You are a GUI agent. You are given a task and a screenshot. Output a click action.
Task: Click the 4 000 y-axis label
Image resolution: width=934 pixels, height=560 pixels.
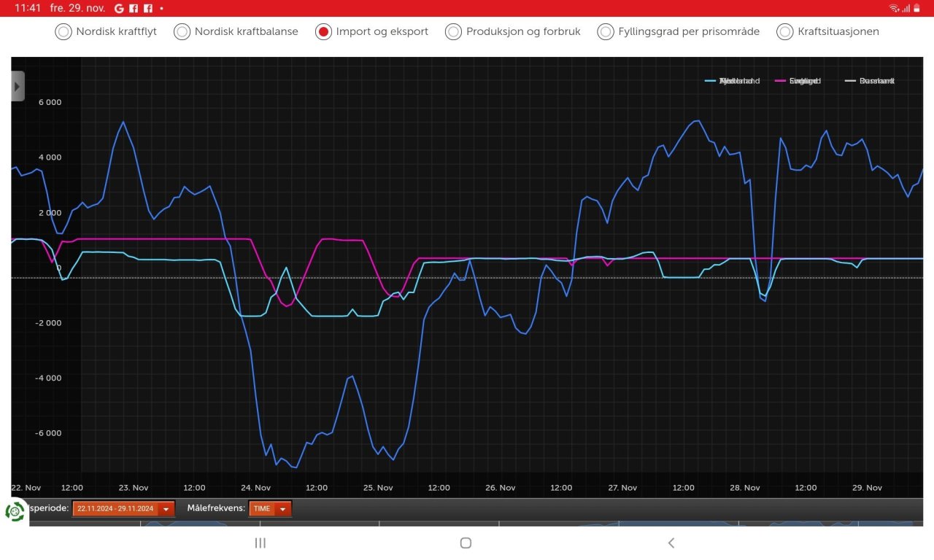coord(50,157)
